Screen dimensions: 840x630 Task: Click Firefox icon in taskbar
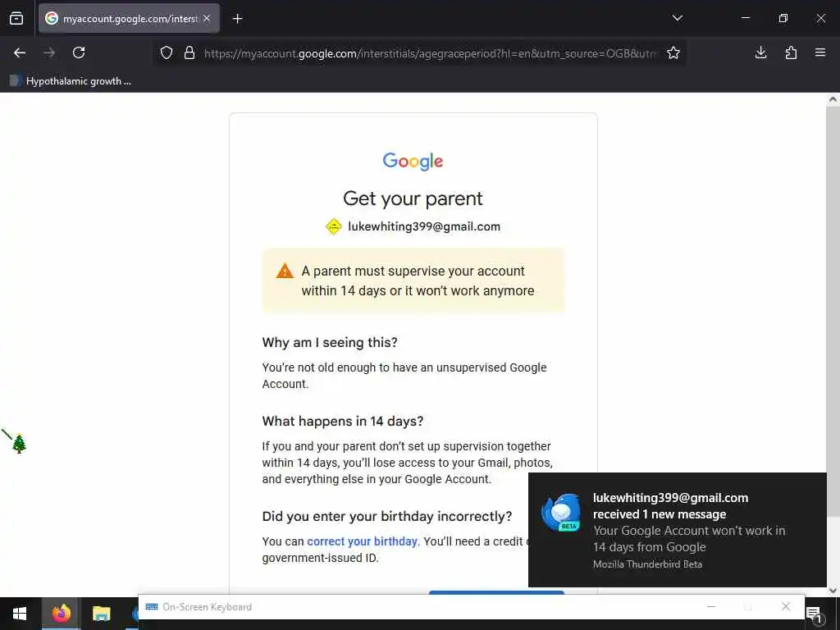[61, 614]
